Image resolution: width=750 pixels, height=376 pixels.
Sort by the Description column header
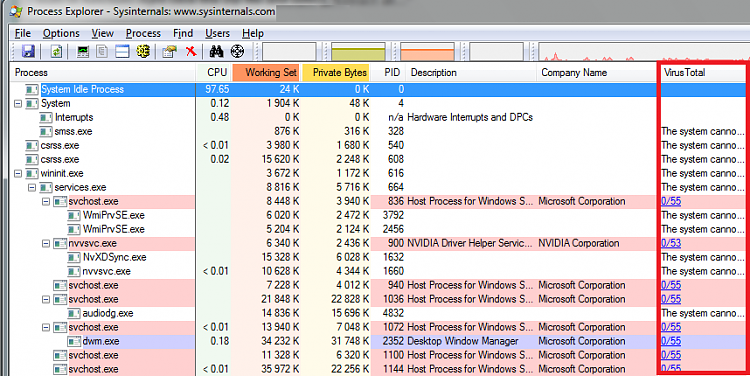point(471,73)
